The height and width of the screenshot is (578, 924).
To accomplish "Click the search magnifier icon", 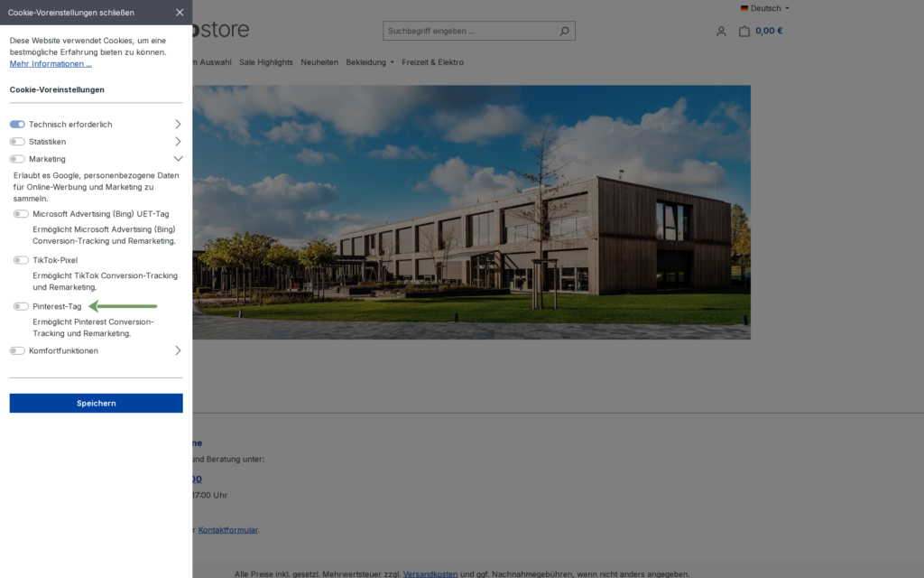I will 565,31.
